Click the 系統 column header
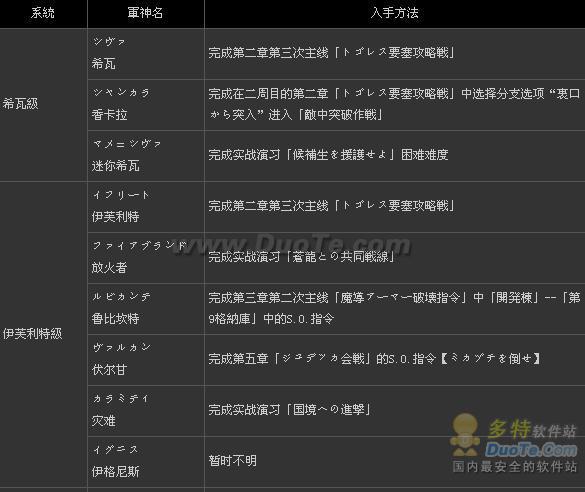Screen dimensions: 585x492 [43, 13]
